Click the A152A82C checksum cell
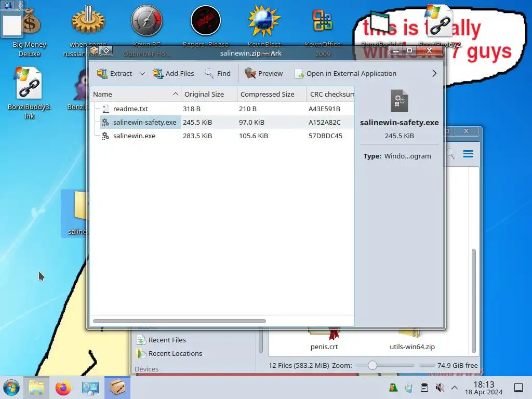Image resolution: width=532 pixels, height=399 pixels. (x=324, y=122)
